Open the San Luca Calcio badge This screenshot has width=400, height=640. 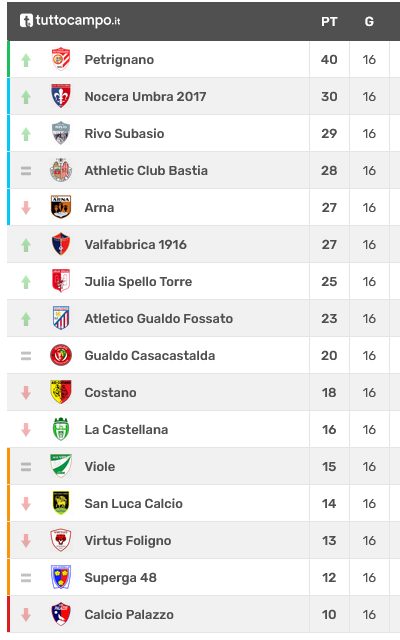[61, 503]
